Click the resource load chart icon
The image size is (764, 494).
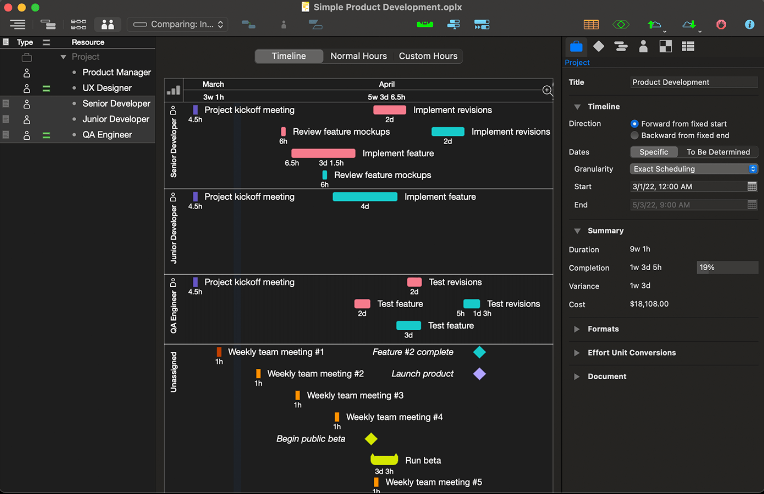pos(174,91)
